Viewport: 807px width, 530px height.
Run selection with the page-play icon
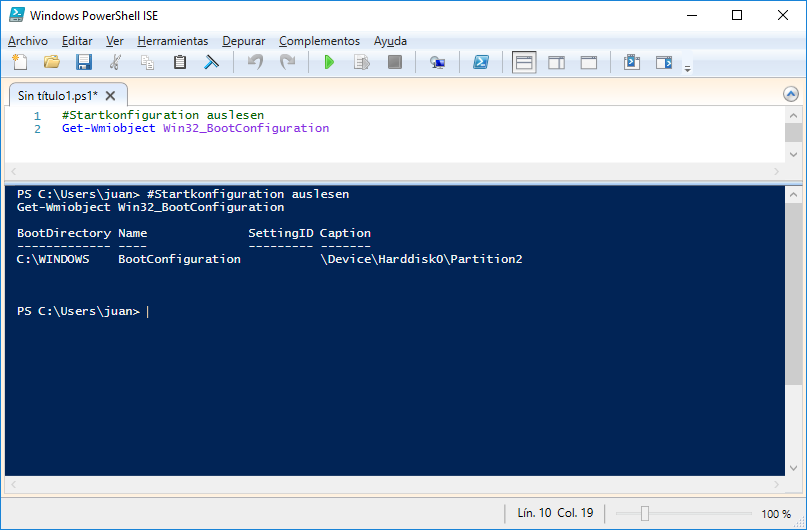pyautogui.click(x=362, y=62)
